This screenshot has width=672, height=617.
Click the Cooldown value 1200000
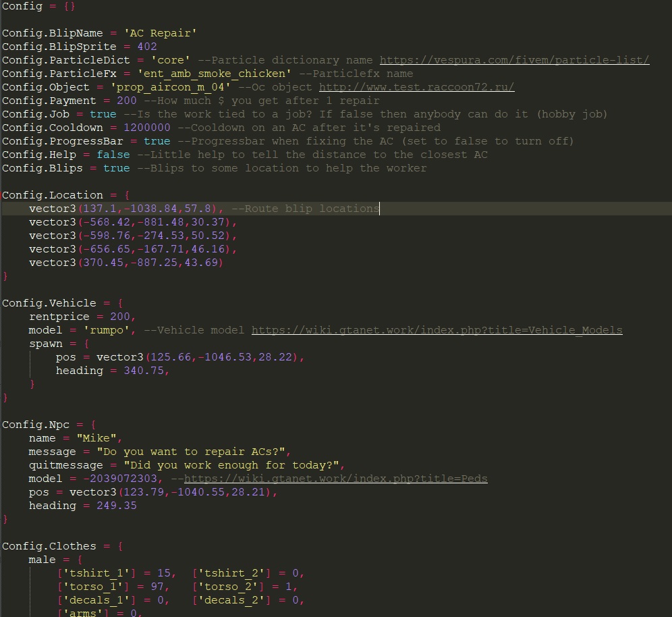(147, 128)
